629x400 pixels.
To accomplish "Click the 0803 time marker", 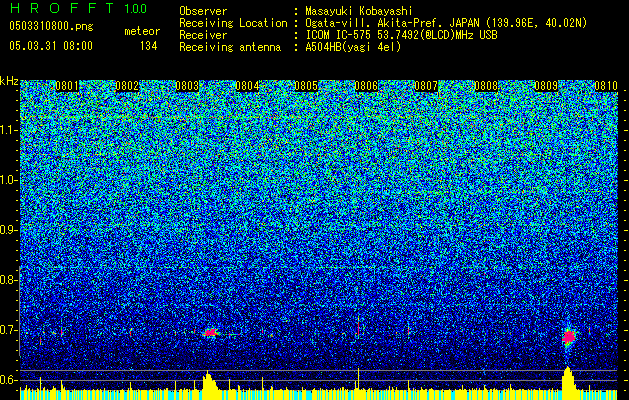I will pos(187,86).
